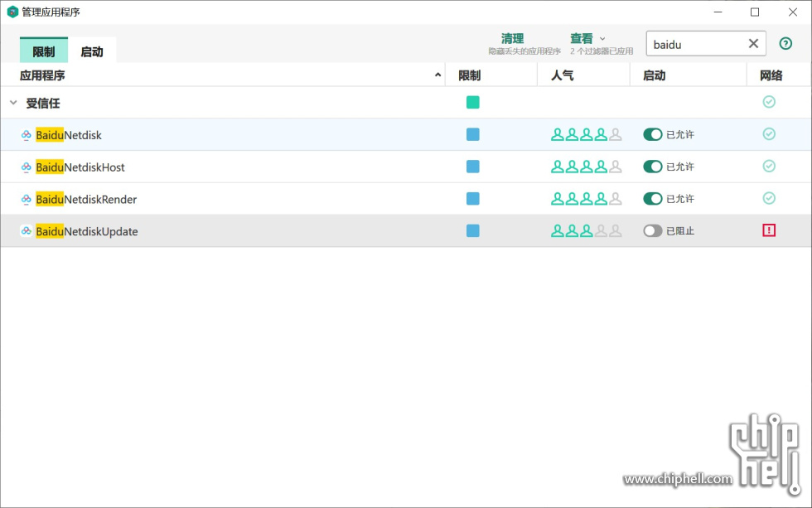Screen dimensions: 812x508
Task: Close the 管理应用程序 window
Action: pos(792,12)
